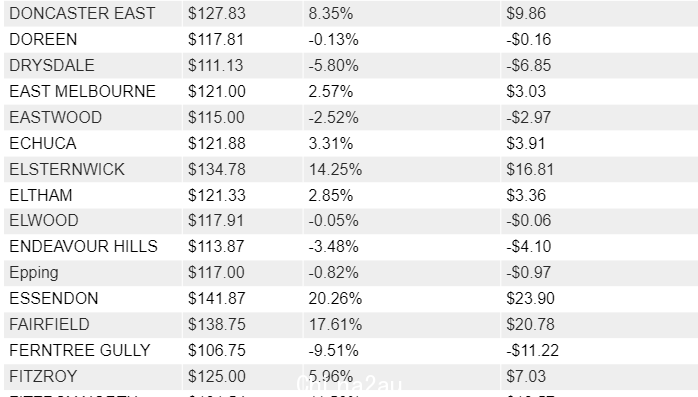Select EASTWOOD dollar change -$2.97
Screen dimensions: 698x397
pos(528,117)
